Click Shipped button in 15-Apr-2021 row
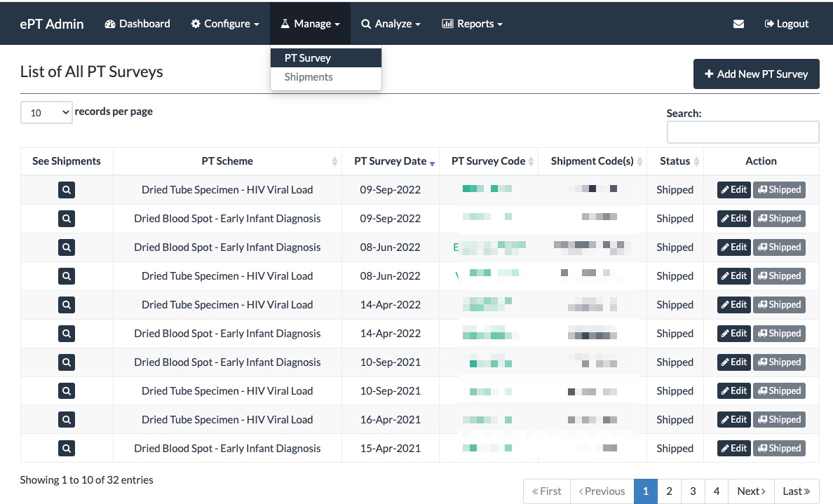The height and width of the screenshot is (504, 833). coord(779,449)
